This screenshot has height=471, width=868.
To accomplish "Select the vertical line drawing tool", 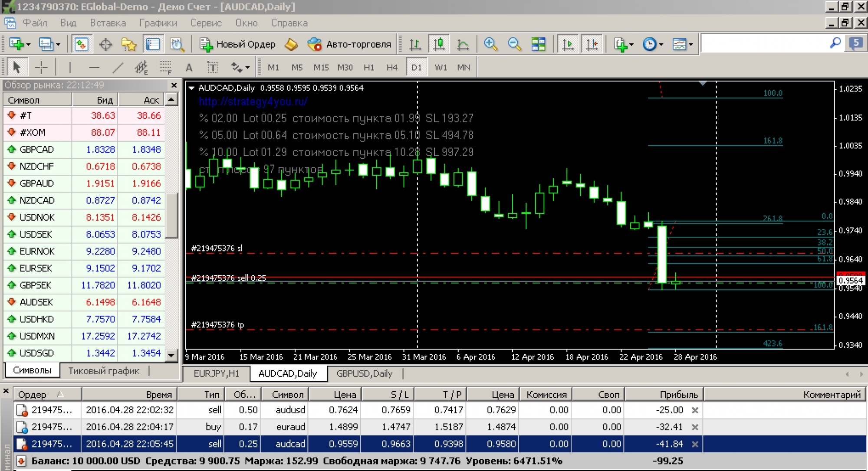I will point(69,67).
